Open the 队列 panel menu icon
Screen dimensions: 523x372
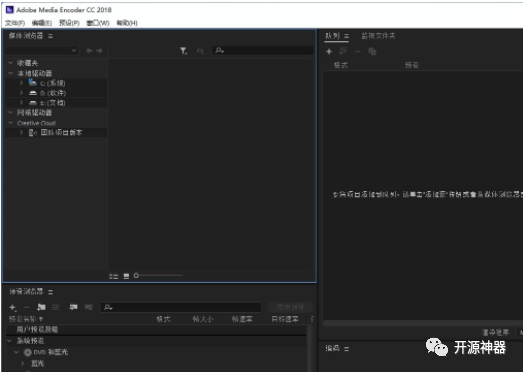click(347, 36)
